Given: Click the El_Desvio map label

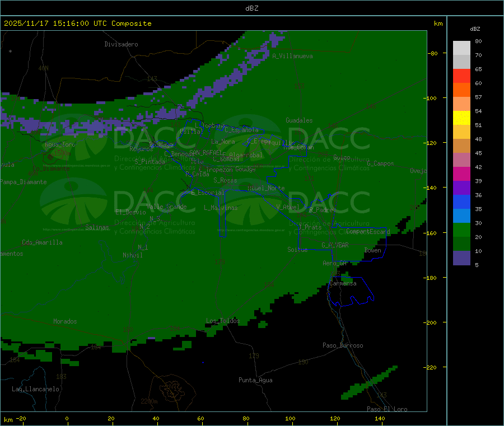Looking at the screenshot, I should coord(130,212).
